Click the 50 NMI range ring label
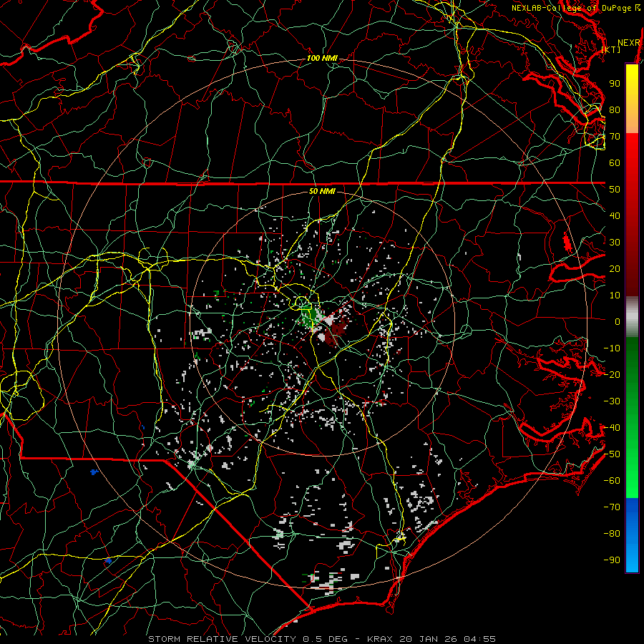This screenshot has height=644, width=644. click(322, 191)
